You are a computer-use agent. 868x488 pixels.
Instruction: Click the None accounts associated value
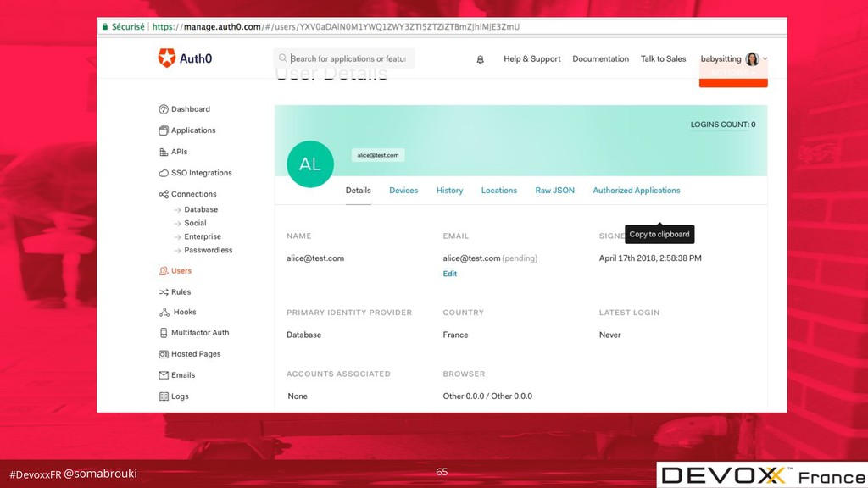click(298, 396)
